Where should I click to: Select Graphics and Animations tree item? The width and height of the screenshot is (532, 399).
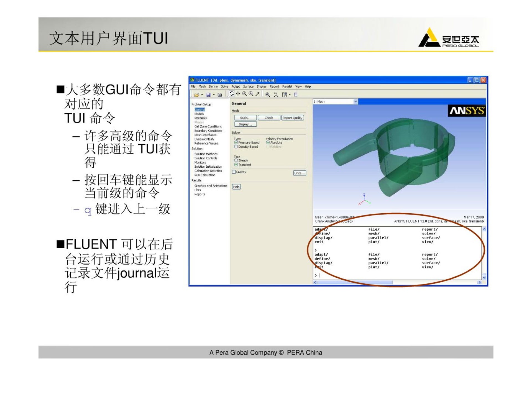coord(211,186)
